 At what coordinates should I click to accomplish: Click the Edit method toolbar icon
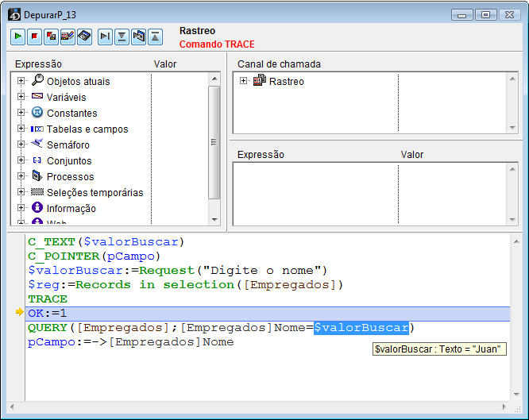68,36
